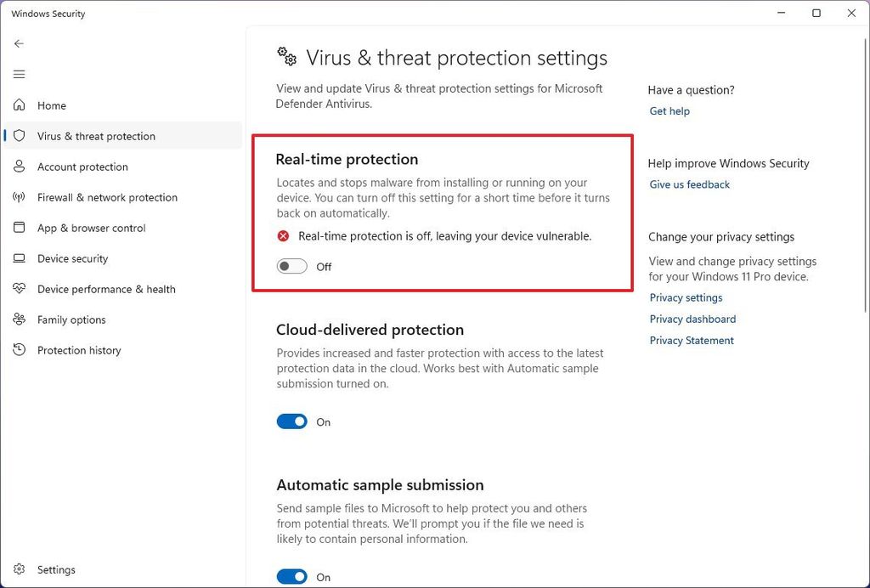Image resolution: width=870 pixels, height=588 pixels.
Task: Disable Cloud-delivered protection
Action: [291, 421]
